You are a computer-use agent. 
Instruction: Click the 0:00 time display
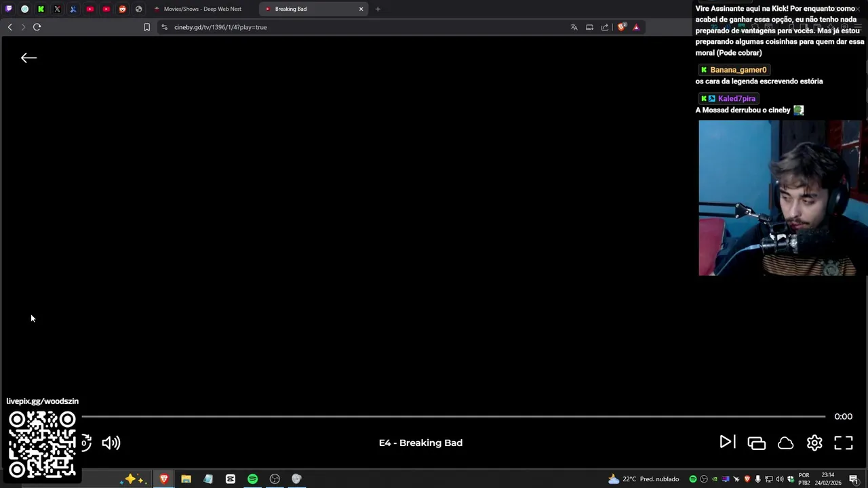(843, 416)
